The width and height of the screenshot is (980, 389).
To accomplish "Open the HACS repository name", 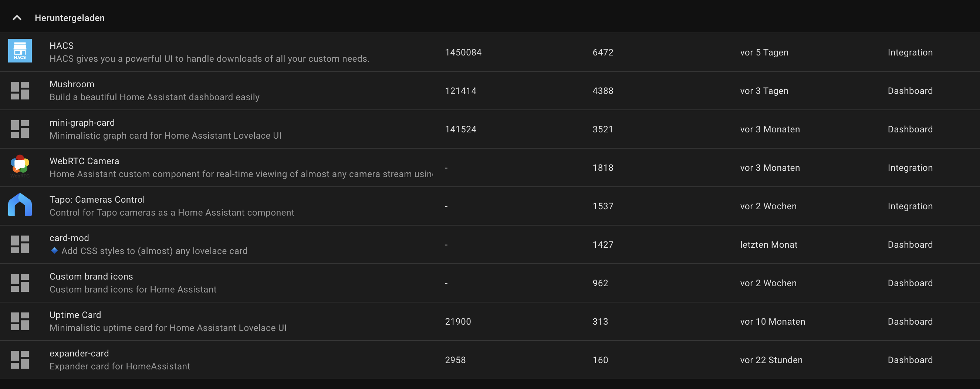I will (x=62, y=45).
